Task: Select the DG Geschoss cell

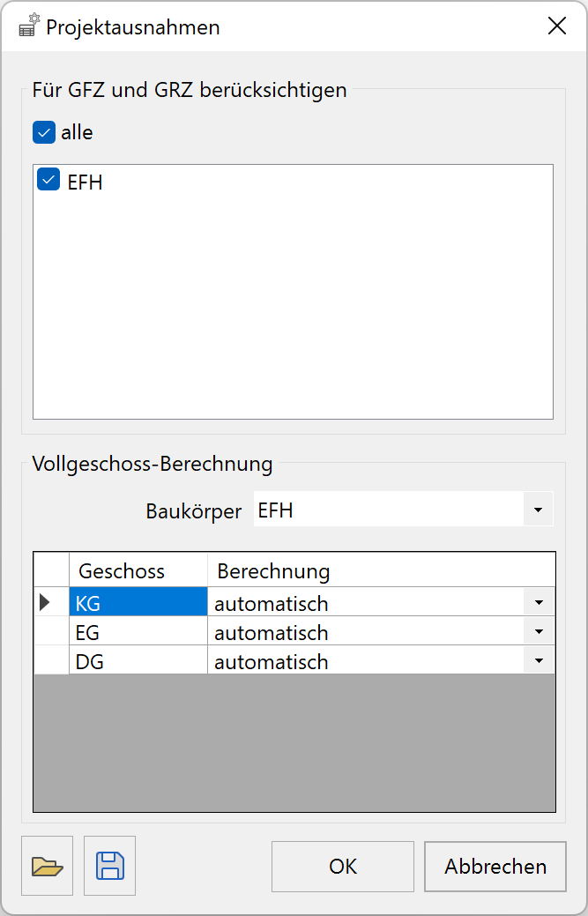Action: pyautogui.click(x=138, y=660)
